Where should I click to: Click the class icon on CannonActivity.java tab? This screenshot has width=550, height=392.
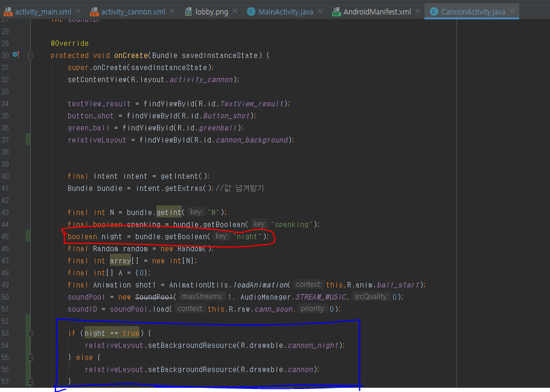434,12
